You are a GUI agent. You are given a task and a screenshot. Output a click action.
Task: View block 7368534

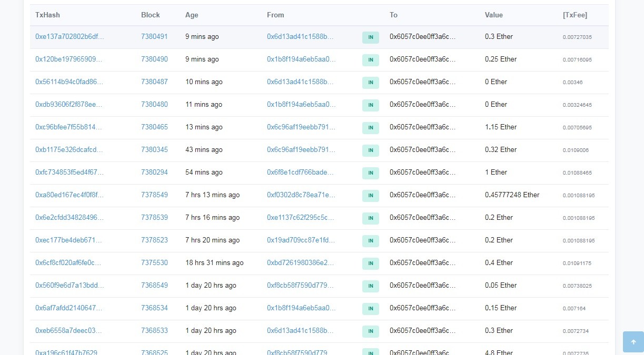point(154,308)
